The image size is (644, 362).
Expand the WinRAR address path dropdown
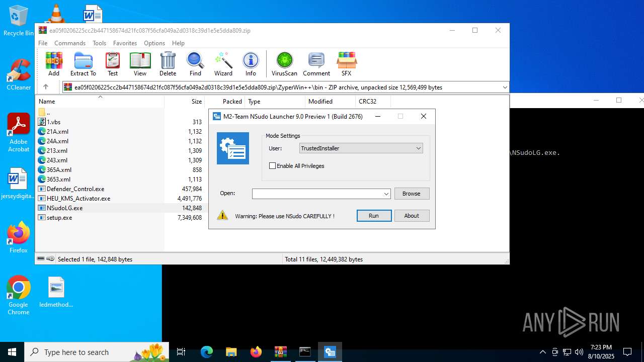[x=505, y=87]
